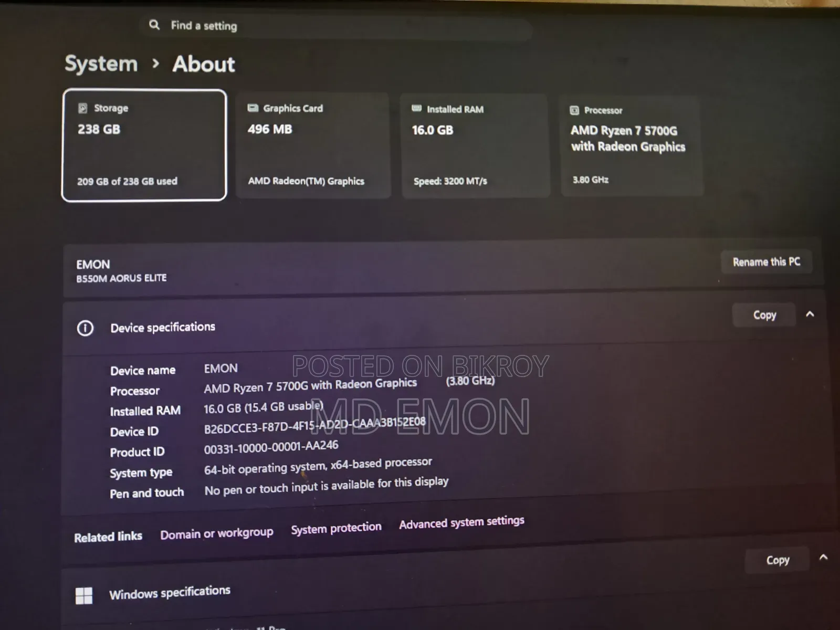Click the Device specifications info icon
Image resolution: width=840 pixels, height=630 pixels.
[85, 328]
